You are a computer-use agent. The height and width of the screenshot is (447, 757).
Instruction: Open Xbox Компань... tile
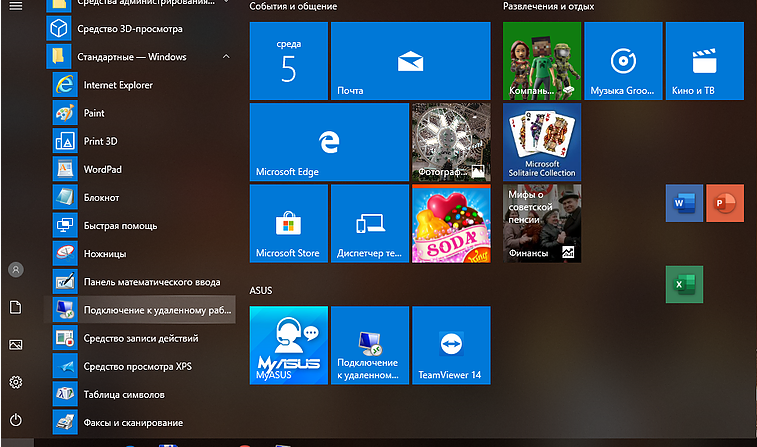click(542, 61)
